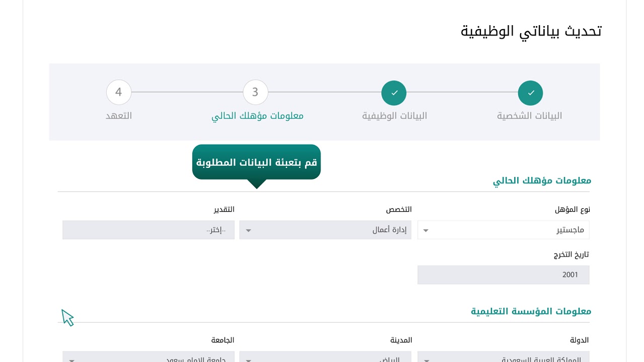Click the completed checkmark circle for البيانات الوظيفية
644x362 pixels.
[394, 93]
